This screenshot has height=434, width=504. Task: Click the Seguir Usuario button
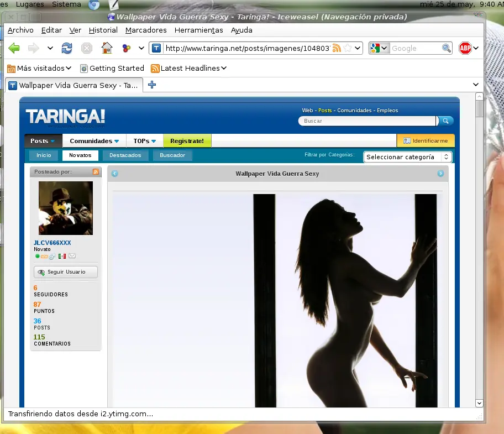click(x=66, y=272)
